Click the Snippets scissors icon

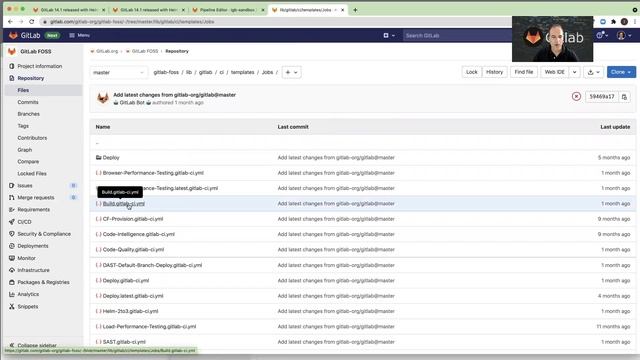click(11, 307)
